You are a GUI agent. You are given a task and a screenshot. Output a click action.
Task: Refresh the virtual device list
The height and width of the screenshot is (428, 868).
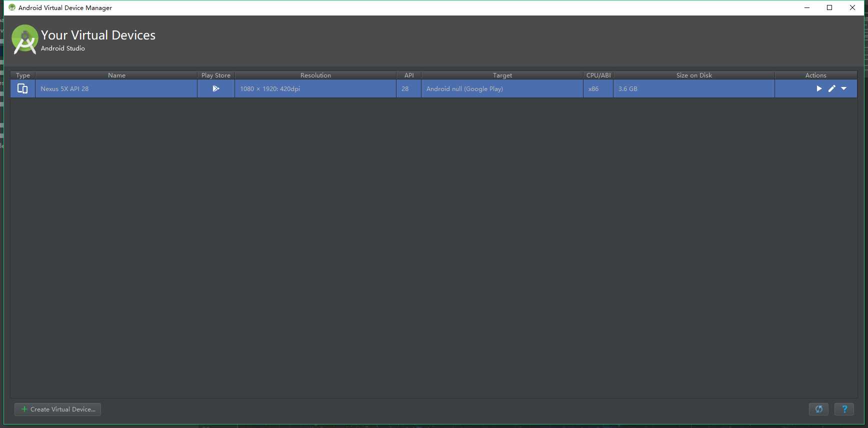coord(818,409)
